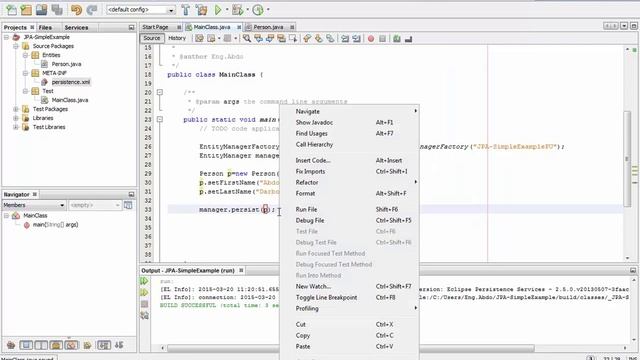
Task: Select Insert Code in context menu
Action: pyautogui.click(x=349, y=160)
